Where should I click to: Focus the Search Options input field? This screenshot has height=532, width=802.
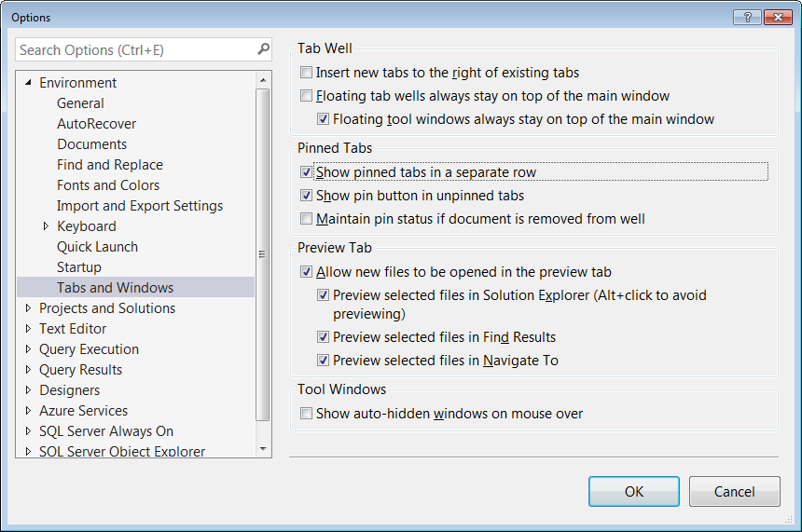click(135, 49)
